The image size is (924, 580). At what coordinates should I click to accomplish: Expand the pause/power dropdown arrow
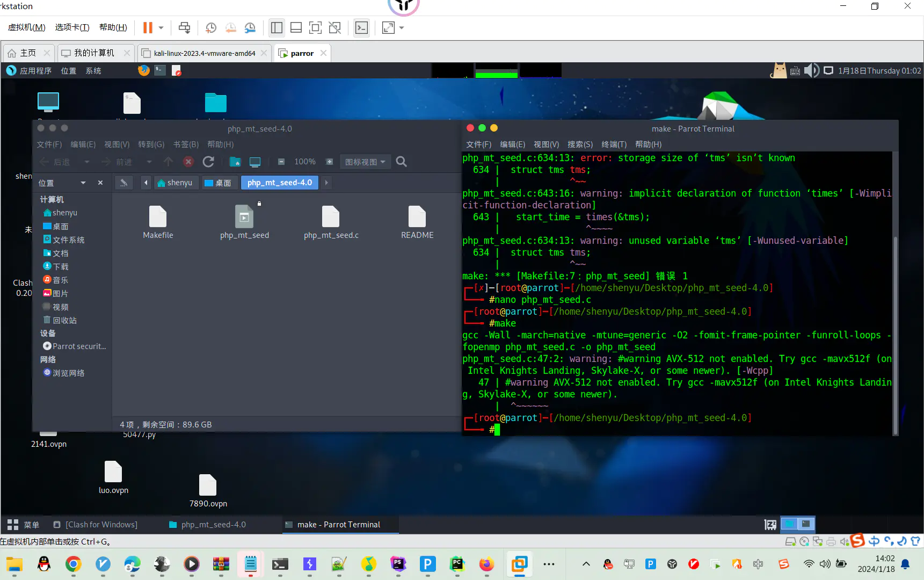(x=161, y=28)
